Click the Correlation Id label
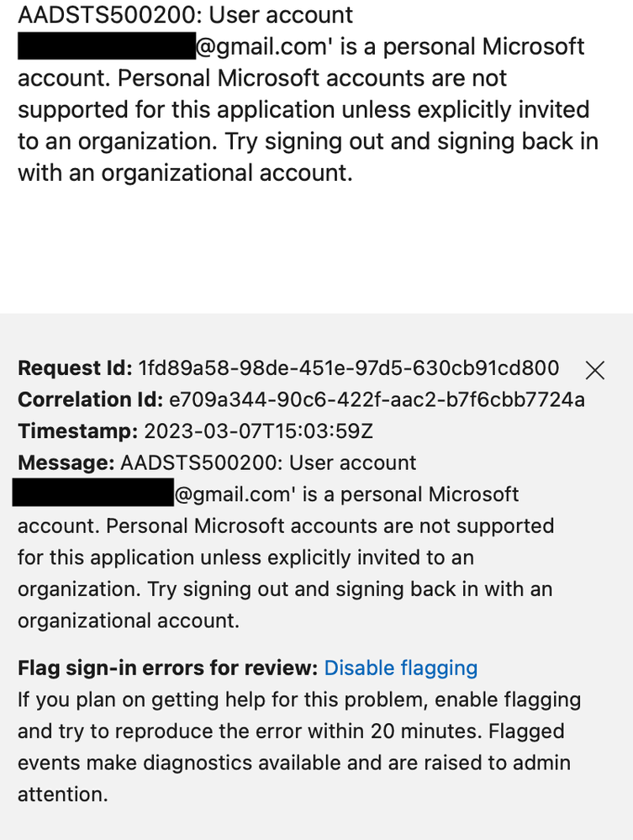The height and width of the screenshot is (840, 633). point(78,399)
